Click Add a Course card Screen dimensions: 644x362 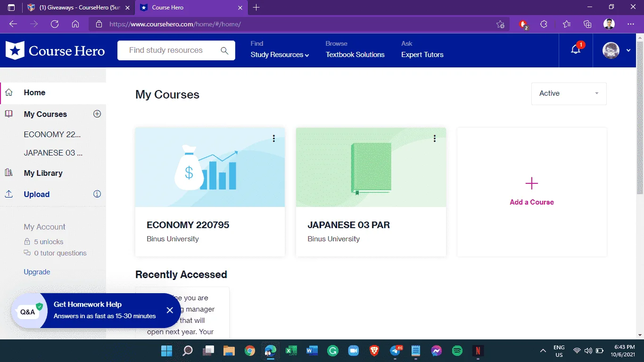(x=532, y=192)
